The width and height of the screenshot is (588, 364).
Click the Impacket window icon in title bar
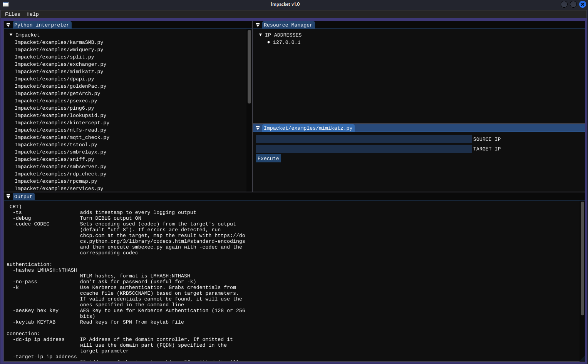pyautogui.click(x=6, y=4)
